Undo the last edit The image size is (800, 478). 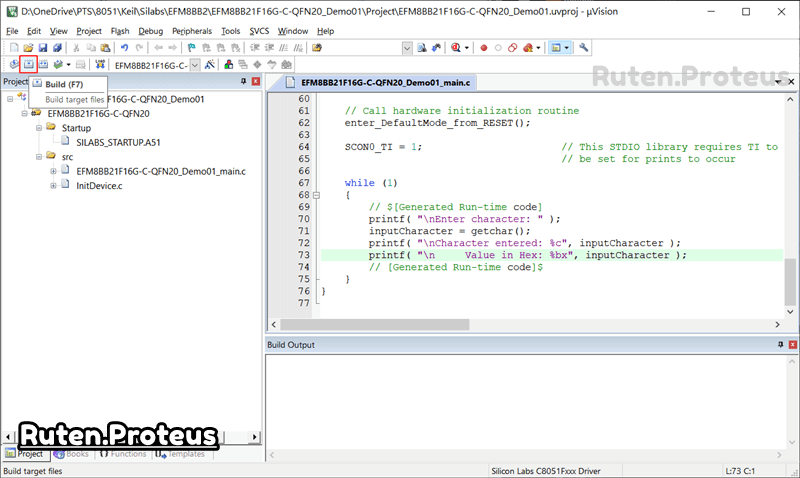coord(124,47)
